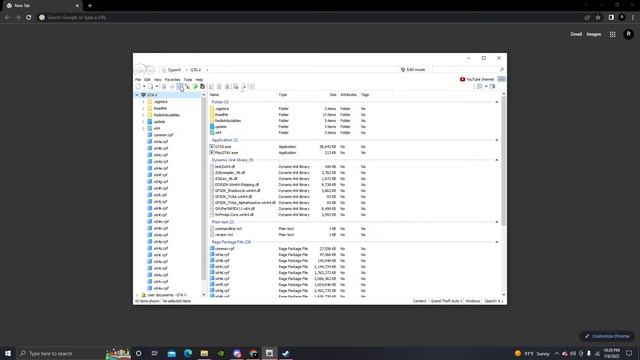This screenshot has width=640, height=360.
Task: Bookmark this tab with the star icon
Action: [598, 18]
